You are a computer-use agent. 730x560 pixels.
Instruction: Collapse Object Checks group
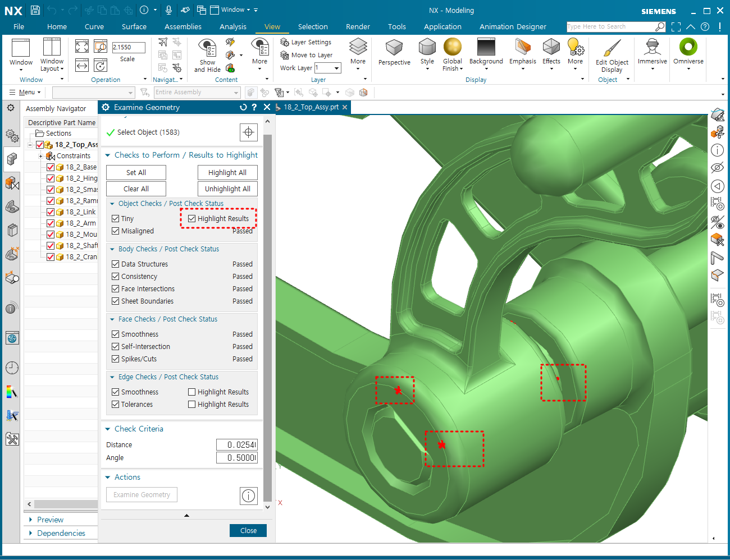[x=112, y=204]
